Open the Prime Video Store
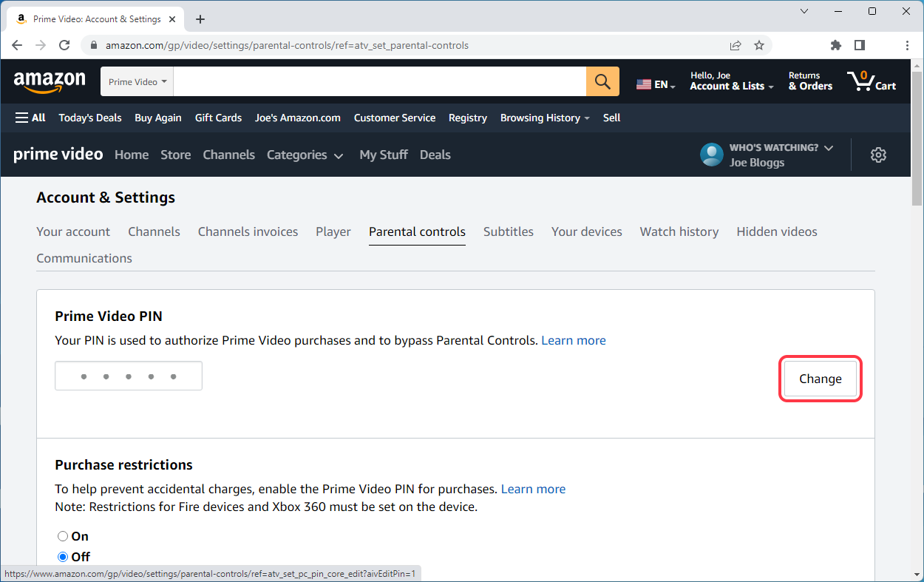 (176, 155)
